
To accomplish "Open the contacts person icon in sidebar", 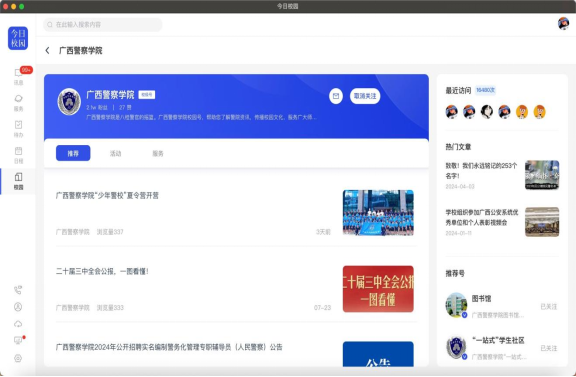I will pos(18,307).
